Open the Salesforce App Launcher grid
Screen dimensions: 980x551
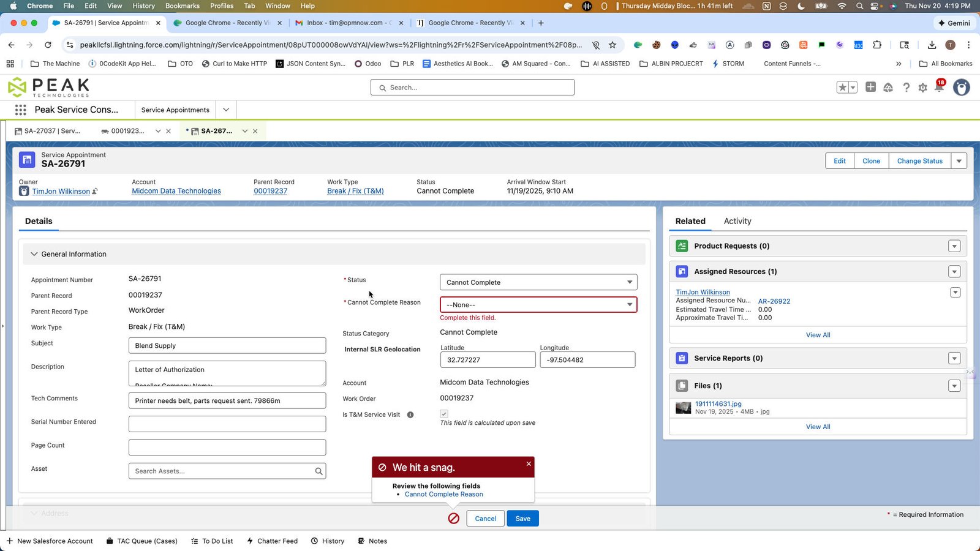point(20,110)
